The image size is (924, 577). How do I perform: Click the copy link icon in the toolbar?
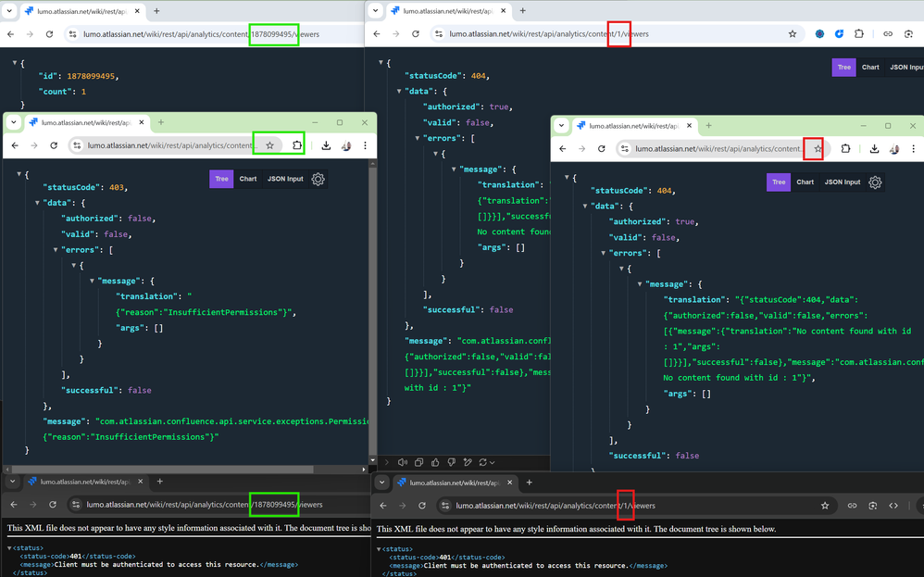coord(888,33)
